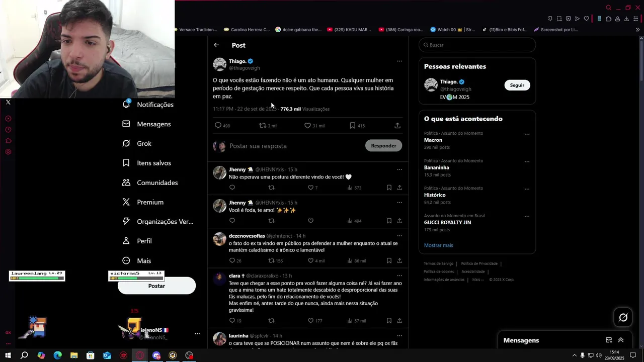Screen dimensions: 644x362
Task: Click the back arrow beside Post
Action: point(216,45)
